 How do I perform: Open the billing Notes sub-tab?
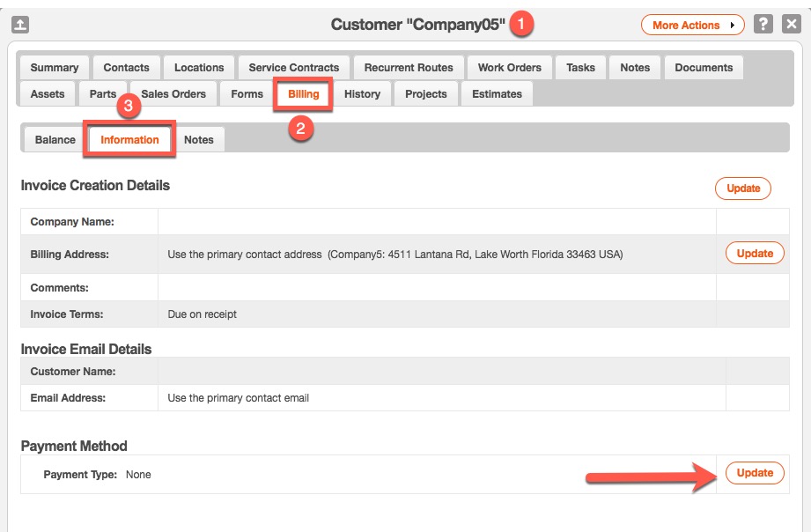point(198,140)
